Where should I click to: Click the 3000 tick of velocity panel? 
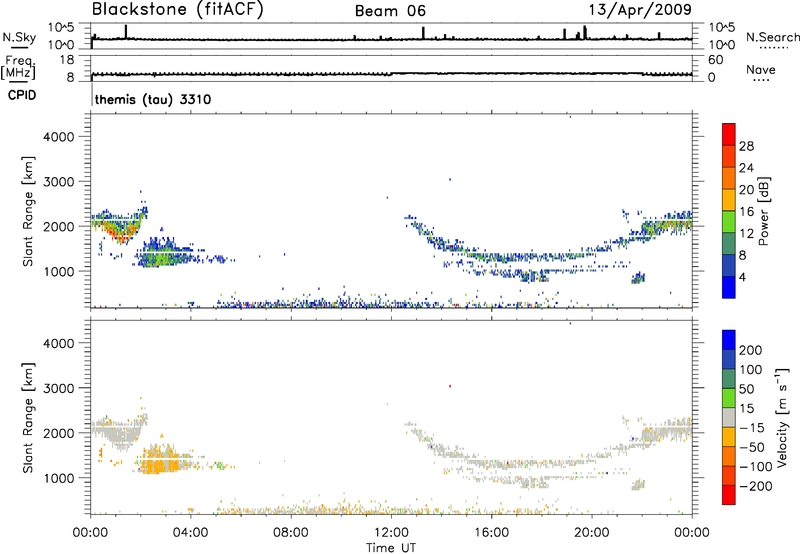tap(59, 388)
